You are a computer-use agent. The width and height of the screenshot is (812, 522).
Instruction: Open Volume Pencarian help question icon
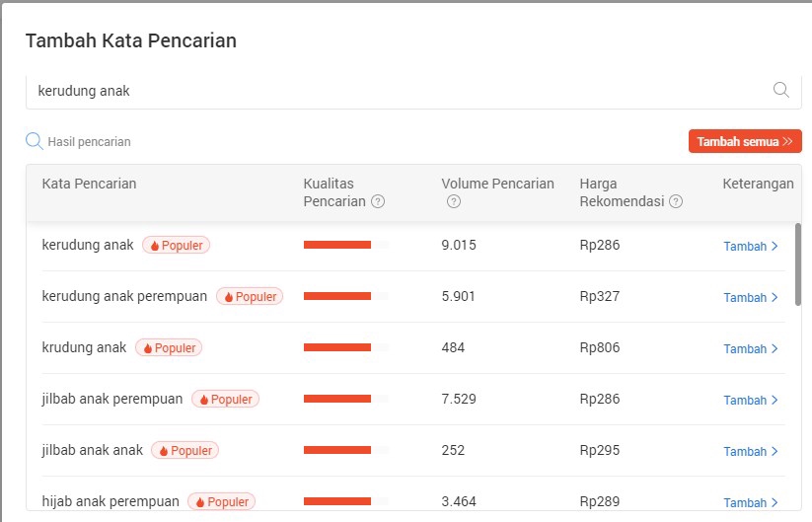point(454,201)
